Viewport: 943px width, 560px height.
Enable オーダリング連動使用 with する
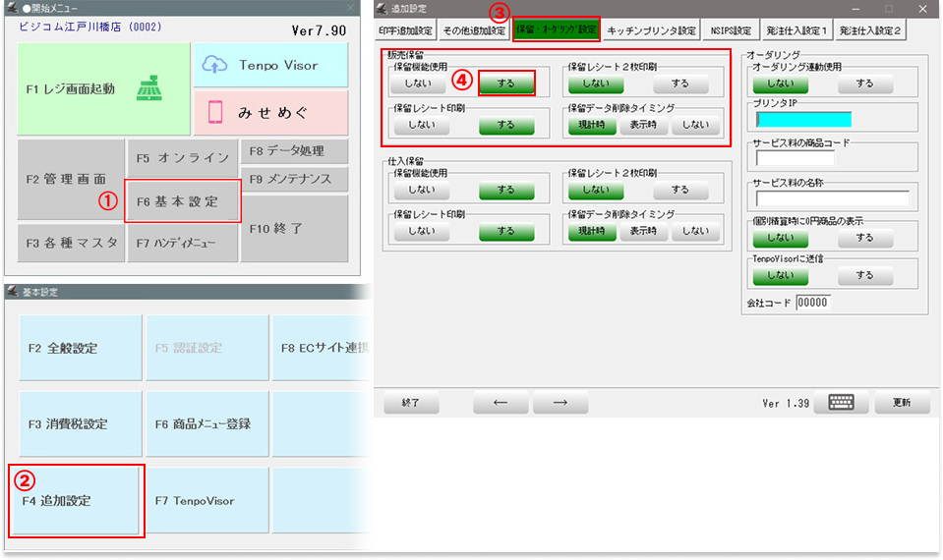(x=864, y=84)
